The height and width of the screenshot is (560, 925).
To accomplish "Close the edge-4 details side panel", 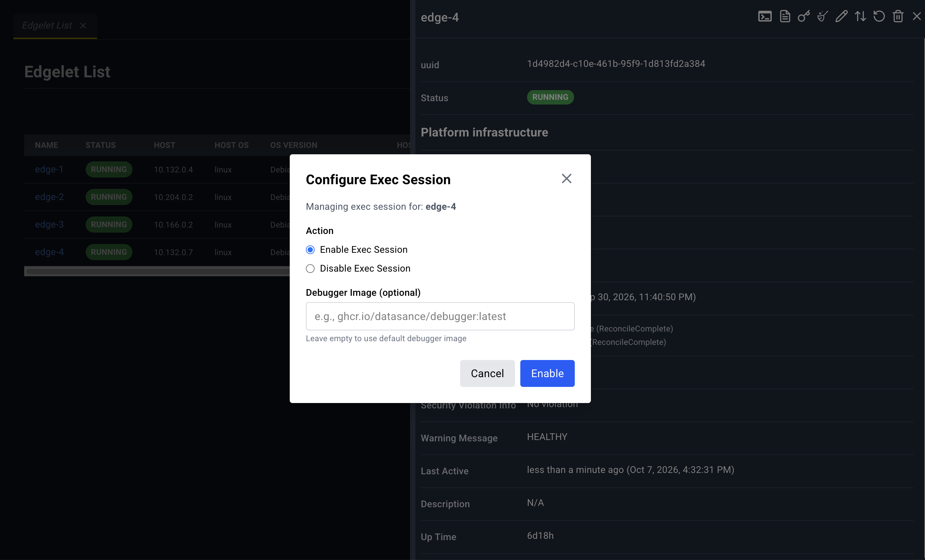I will click(916, 16).
